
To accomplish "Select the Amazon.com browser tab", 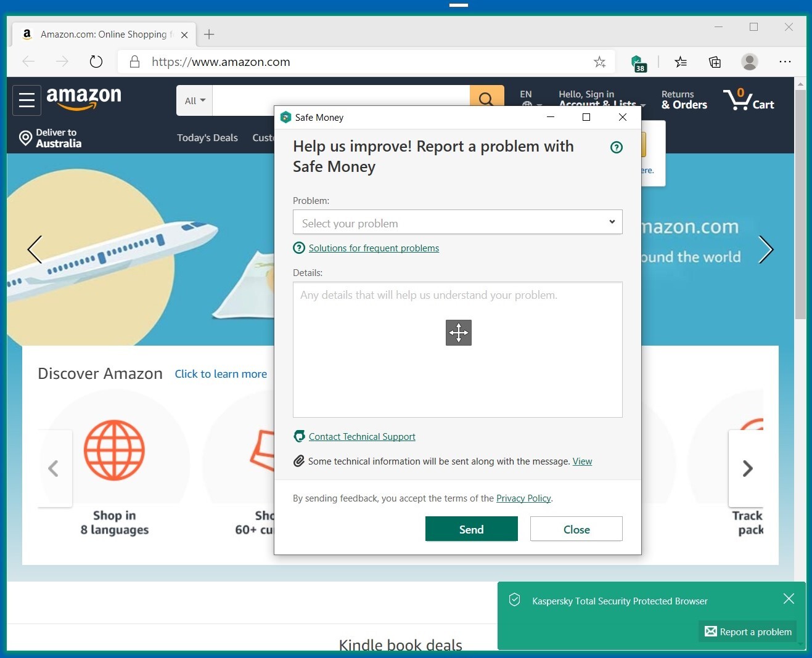I will [x=104, y=35].
